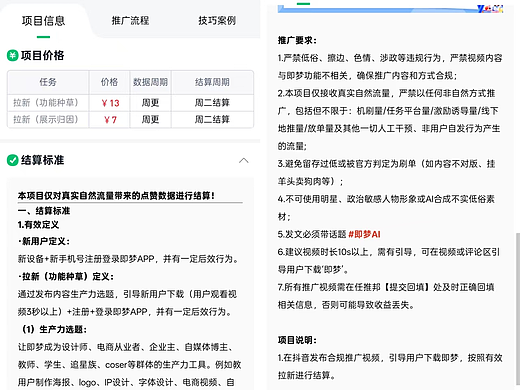The width and height of the screenshot is (520, 390).
Task: Click the 1.有效定义 subheading
Action: coord(38,225)
